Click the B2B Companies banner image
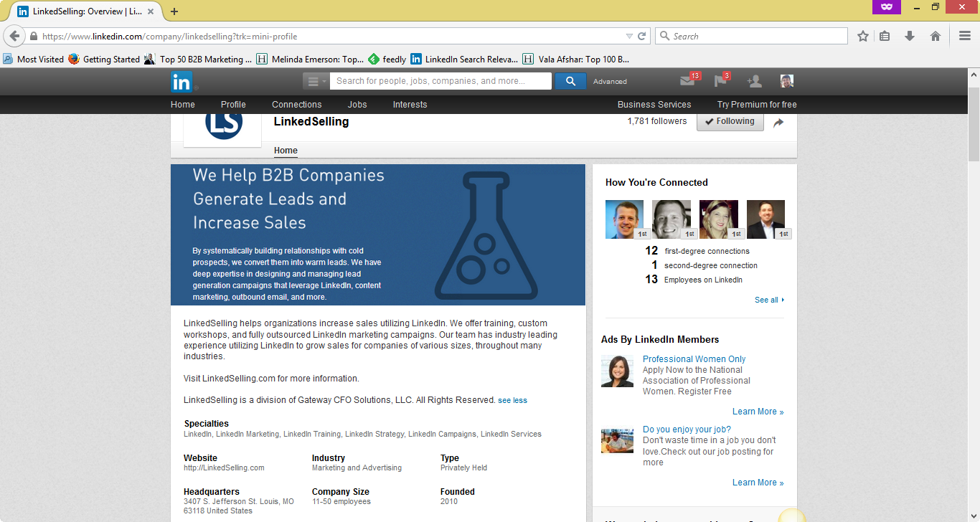Image resolution: width=980 pixels, height=522 pixels. (378, 234)
